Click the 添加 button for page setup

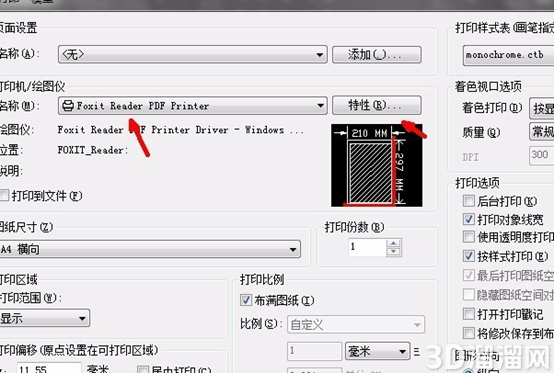point(377,54)
